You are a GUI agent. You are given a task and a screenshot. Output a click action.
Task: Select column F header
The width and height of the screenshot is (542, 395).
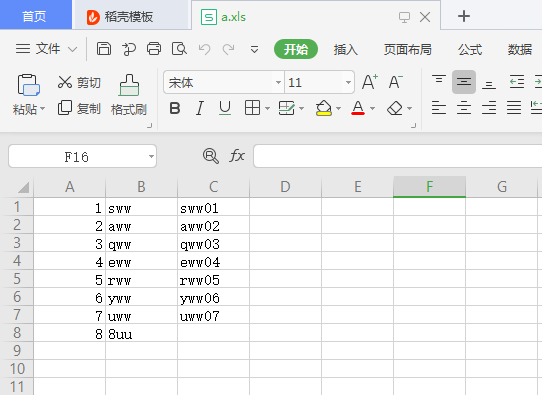point(429,187)
